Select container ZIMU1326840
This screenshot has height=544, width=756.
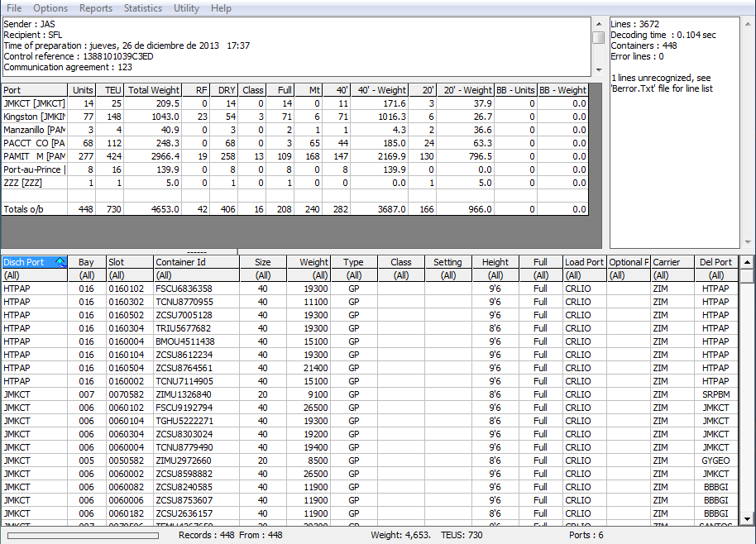pyautogui.click(x=184, y=394)
